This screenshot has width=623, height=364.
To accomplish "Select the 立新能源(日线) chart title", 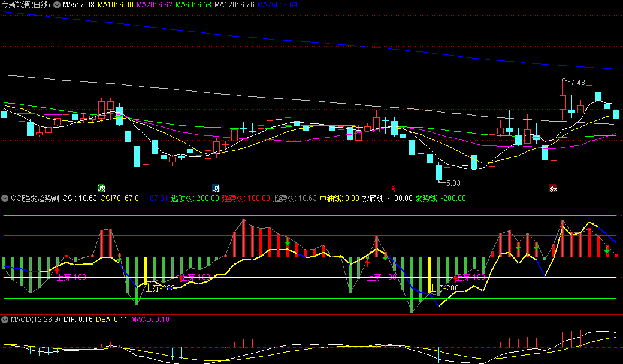I will [x=26, y=5].
